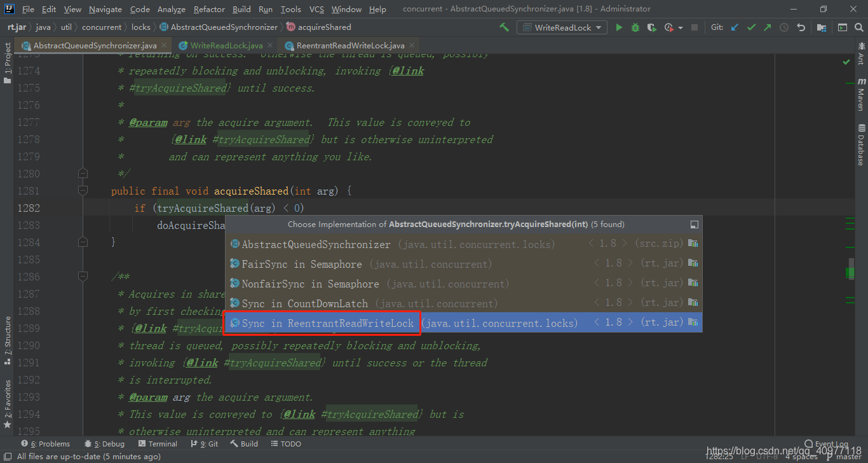The image size is (868, 463).
Task: Click AbstractQueuedSynchronizer breadcrumb in navigation bar
Action: [x=219, y=27]
